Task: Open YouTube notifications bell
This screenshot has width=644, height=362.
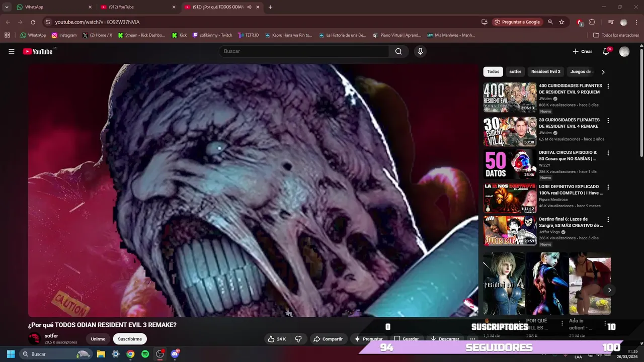Action: [x=606, y=51]
